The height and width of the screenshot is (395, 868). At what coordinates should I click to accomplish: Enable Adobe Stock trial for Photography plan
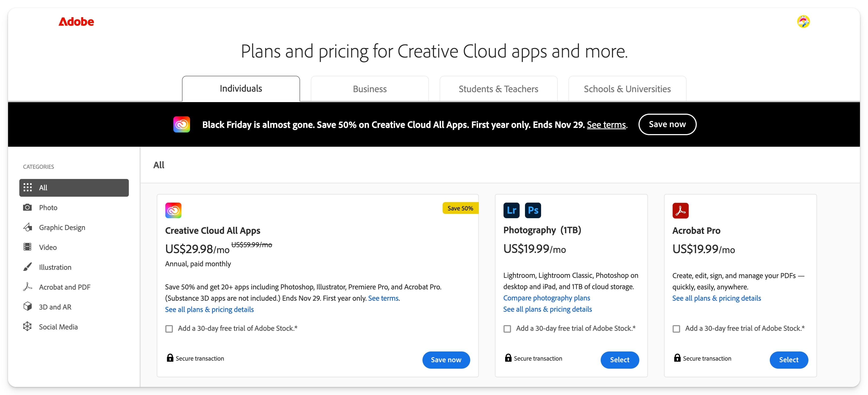pyautogui.click(x=507, y=329)
